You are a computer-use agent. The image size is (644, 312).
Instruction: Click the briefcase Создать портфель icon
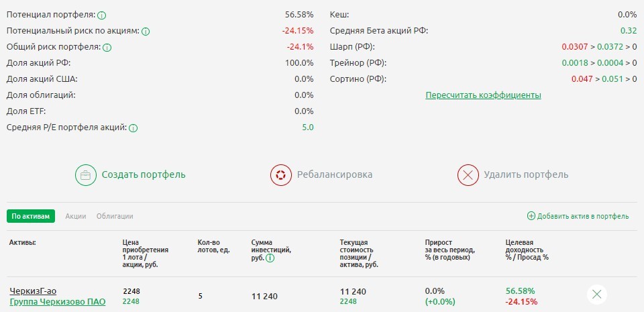[x=85, y=175]
